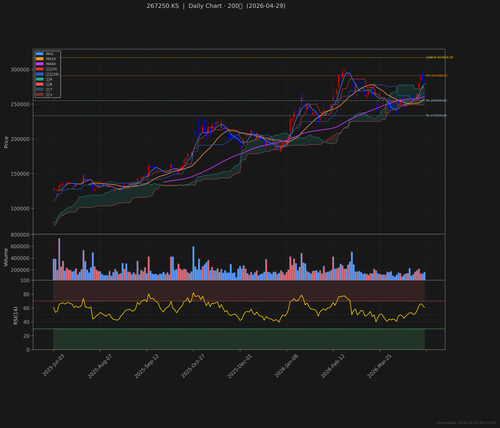
Task: Click the 2026-Mar-25 date label
Action: click(x=379, y=366)
